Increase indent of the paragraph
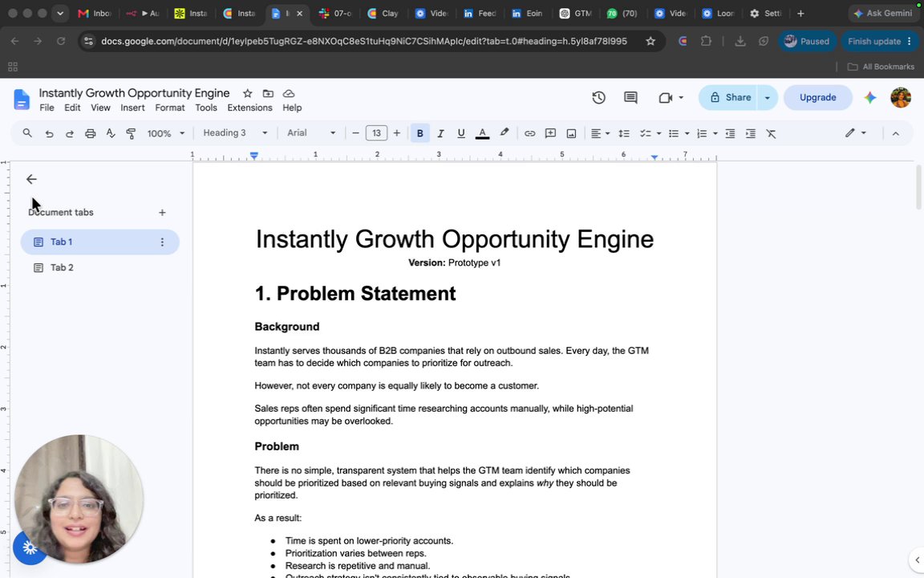 tap(750, 133)
